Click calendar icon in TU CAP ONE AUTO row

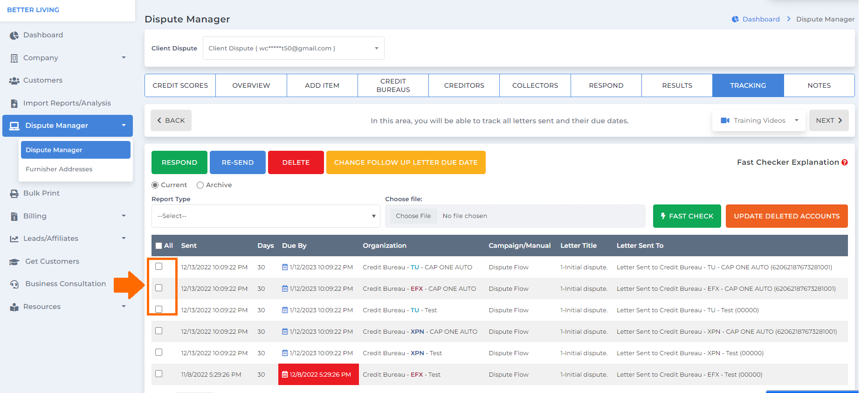[285, 267]
